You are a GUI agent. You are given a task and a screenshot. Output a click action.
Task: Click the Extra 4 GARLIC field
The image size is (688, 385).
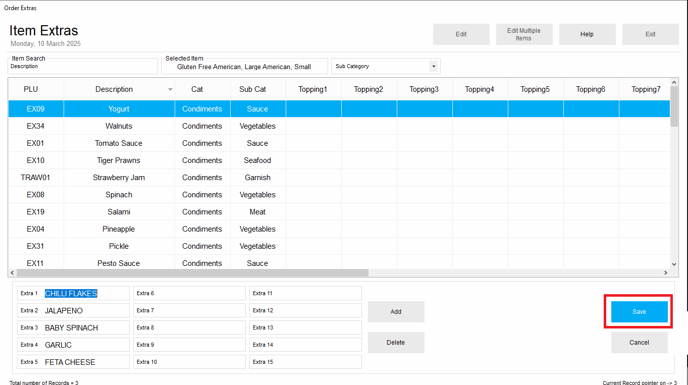73,345
